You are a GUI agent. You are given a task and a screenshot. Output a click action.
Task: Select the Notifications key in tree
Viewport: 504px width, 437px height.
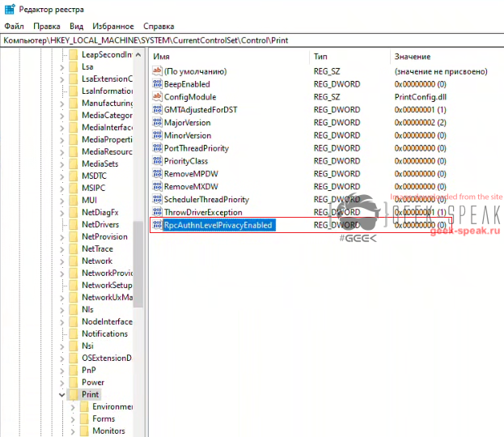click(104, 333)
